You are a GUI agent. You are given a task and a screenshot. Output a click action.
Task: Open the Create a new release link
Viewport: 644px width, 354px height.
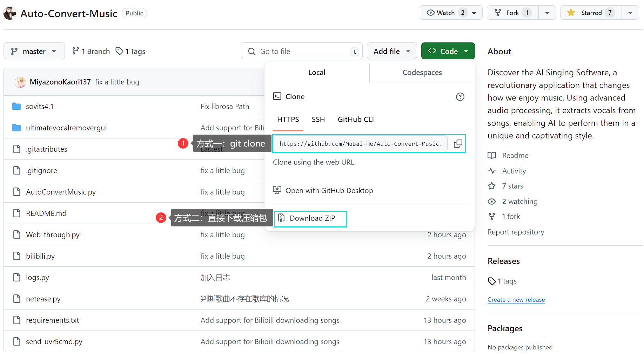(516, 300)
